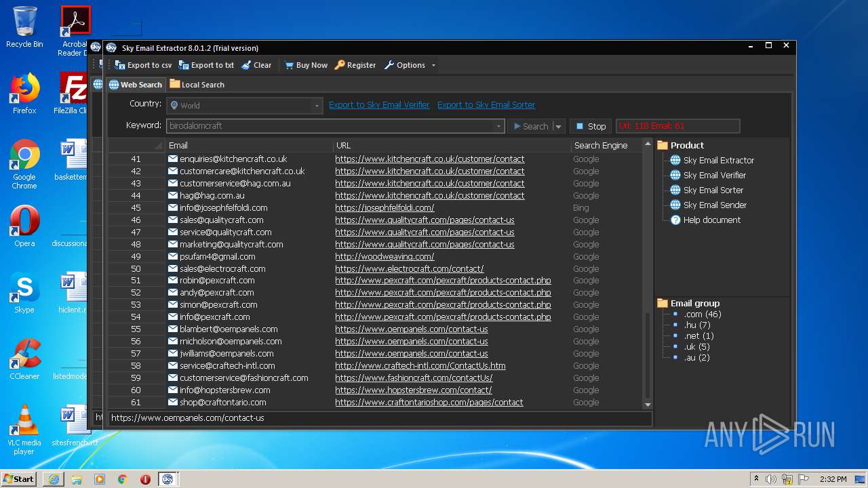Click Sky Email Extractor taskbar icon
Screen dimensions: 868x488
(x=167, y=479)
